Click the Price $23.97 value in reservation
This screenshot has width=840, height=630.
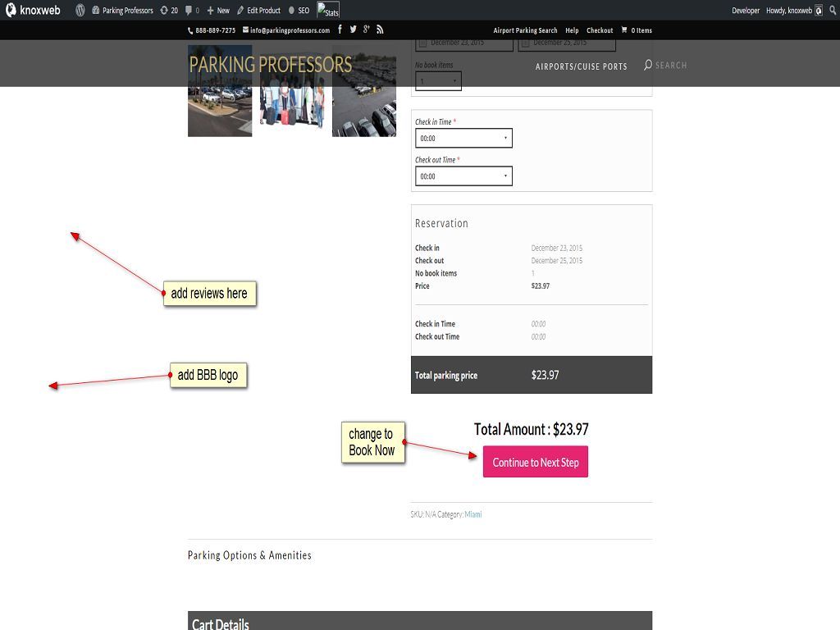click(x=540, y=286)
